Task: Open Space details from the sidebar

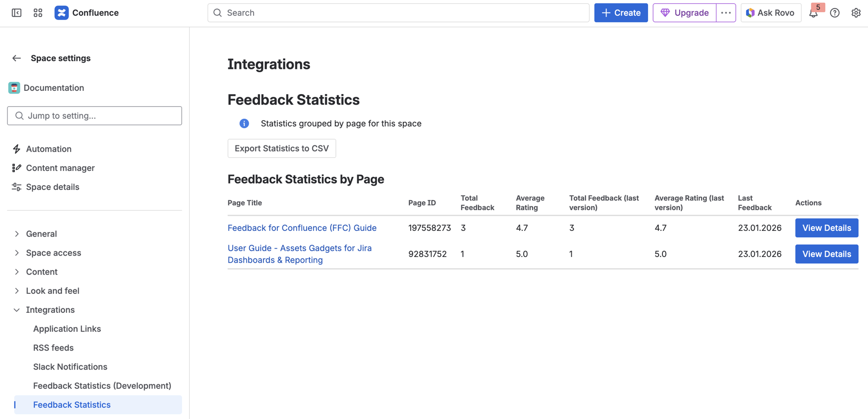Action: coord(52,187)
